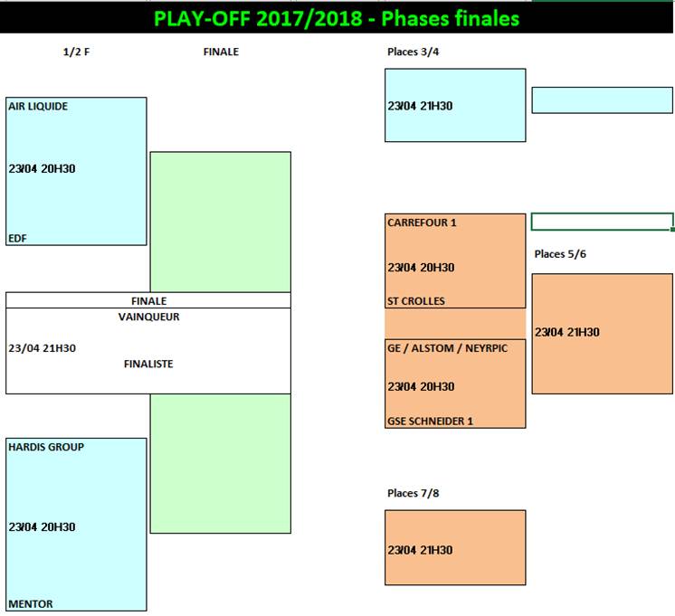Click the GE / ALSTOM / NEYRPIC cell

pyautogui.click(x=447, y=347)
